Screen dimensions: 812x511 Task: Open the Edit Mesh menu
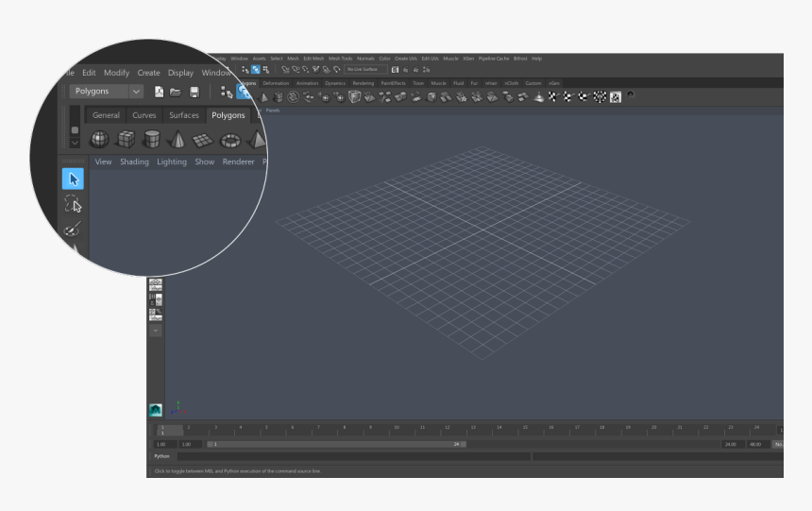tap(313, 59)
